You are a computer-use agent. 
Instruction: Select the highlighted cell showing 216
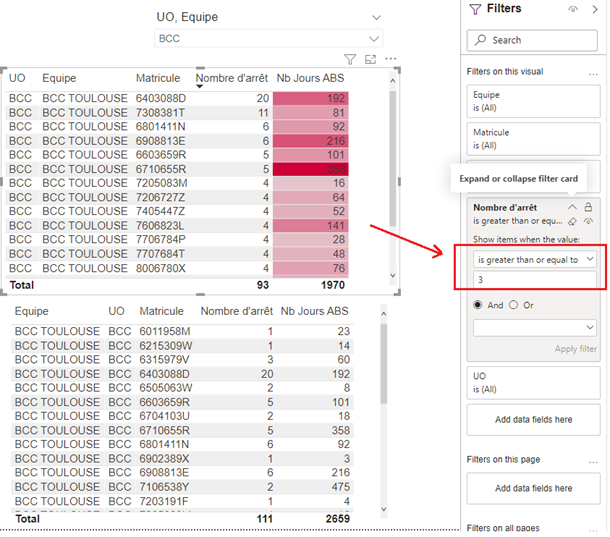[x=310, y=141]
